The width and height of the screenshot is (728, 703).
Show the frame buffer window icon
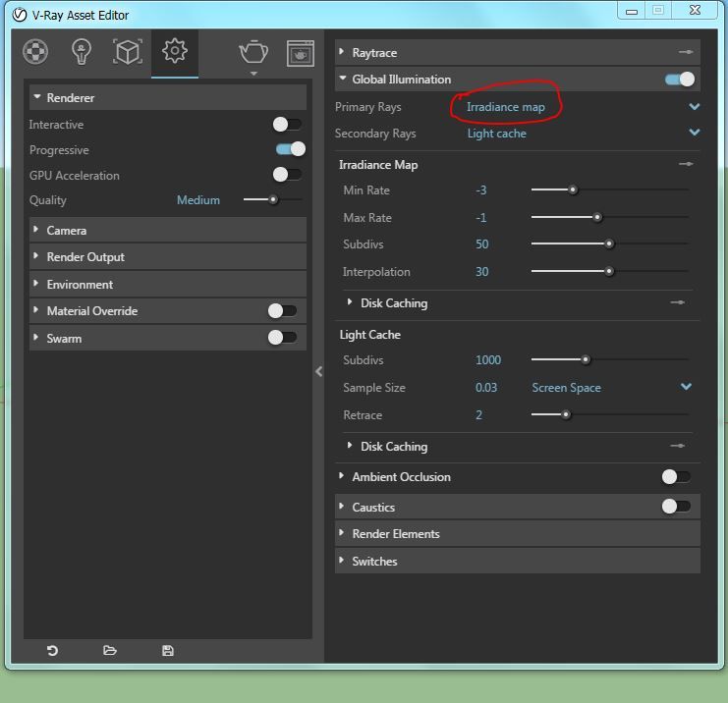tap(301, 53)
